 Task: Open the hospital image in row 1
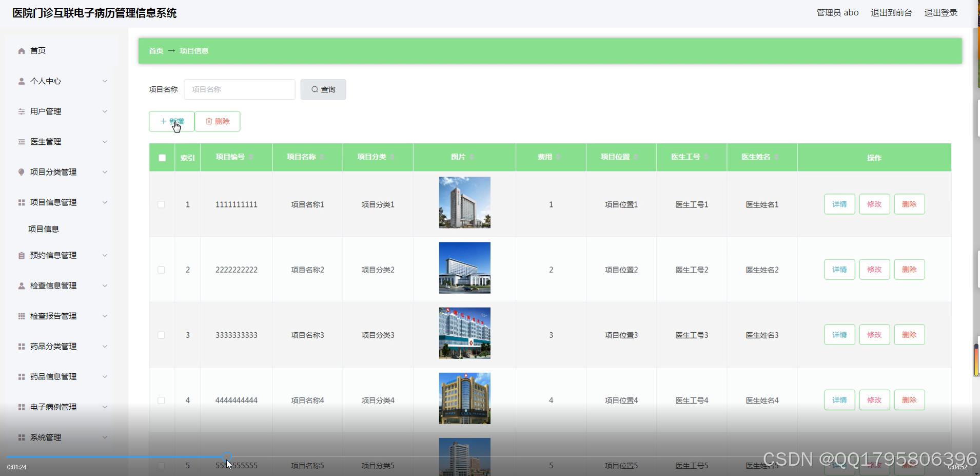coord(465,202)
